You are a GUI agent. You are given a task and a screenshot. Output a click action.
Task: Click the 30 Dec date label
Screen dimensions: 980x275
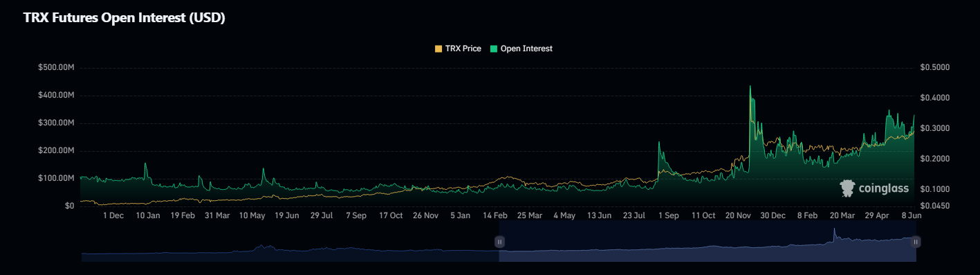pos(773,215)
